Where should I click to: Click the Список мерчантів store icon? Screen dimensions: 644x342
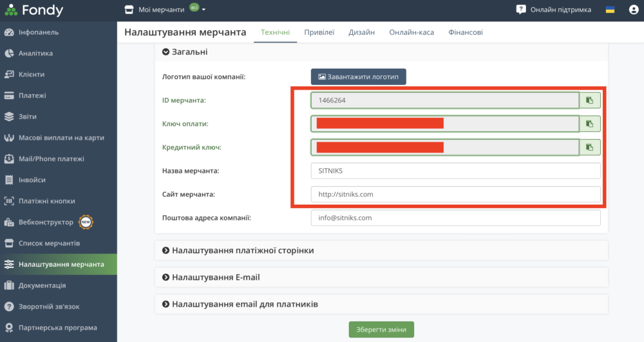pyautogui.click(x=9, y=243)
